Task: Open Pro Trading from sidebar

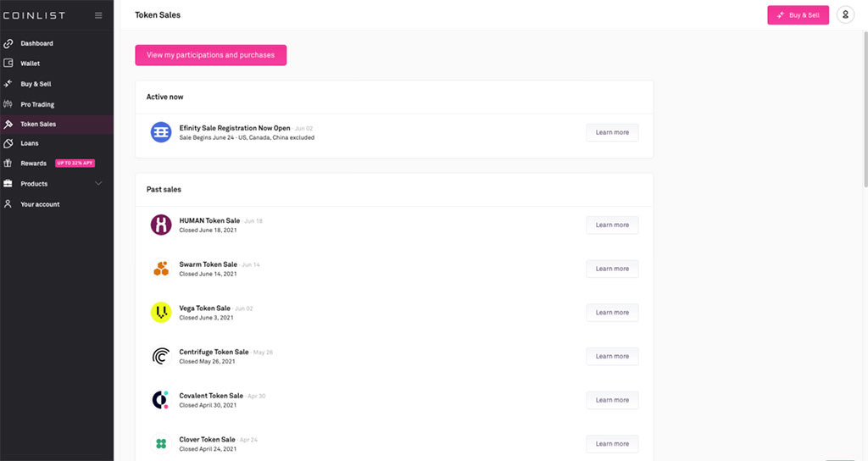Action: [37, 104]
